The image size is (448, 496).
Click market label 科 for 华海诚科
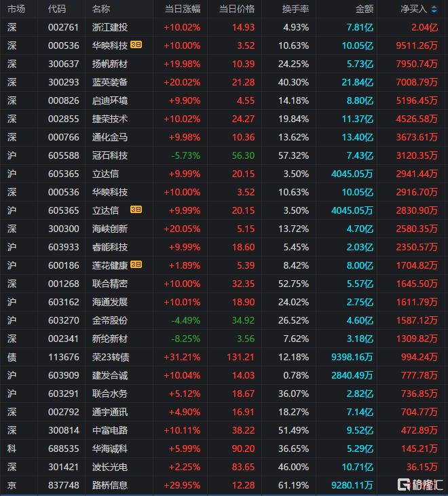[12, 449]
